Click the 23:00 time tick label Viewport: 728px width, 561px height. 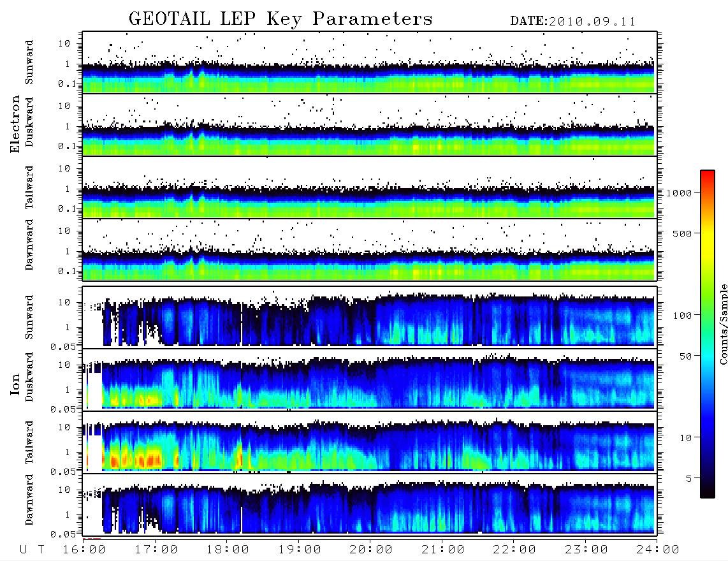[x=586, y=550]
